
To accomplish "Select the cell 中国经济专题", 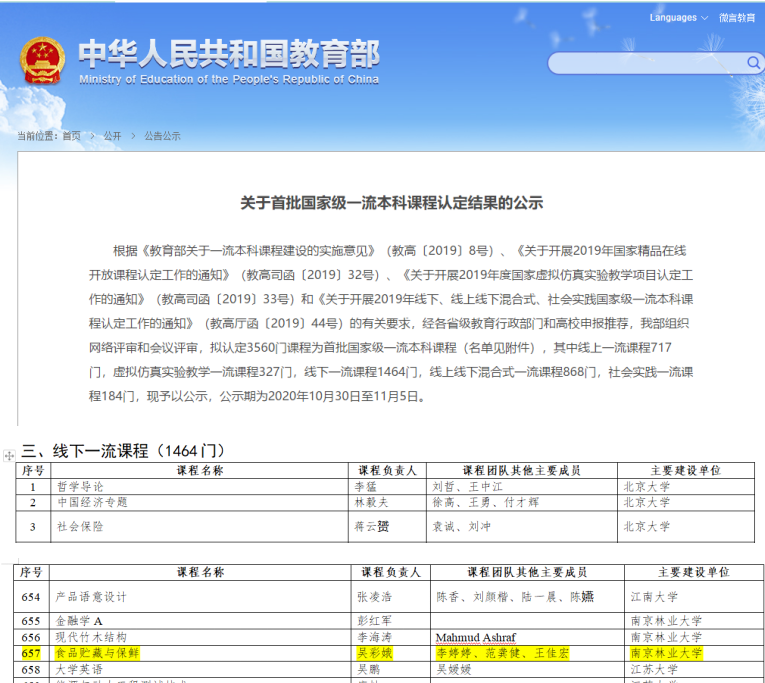I will 200,502.
